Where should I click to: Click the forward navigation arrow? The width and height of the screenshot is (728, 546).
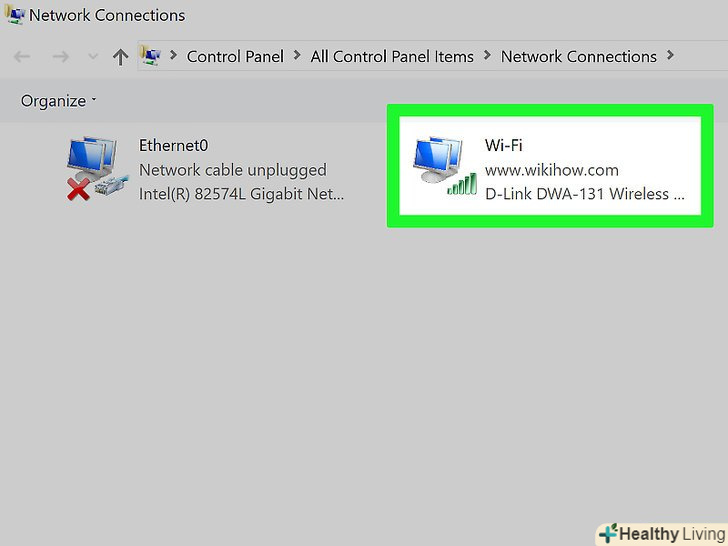pyautogui.click(x=60, y=57)
